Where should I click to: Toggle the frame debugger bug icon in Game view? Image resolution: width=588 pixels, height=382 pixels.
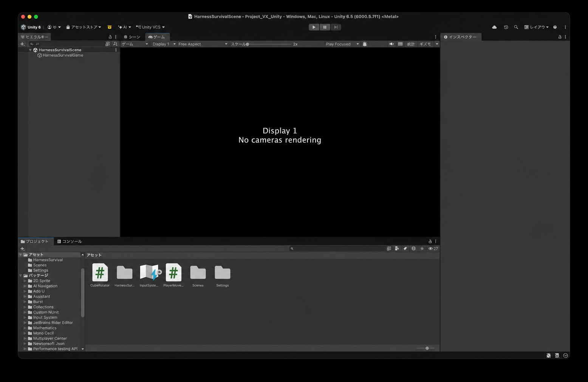(365, 44)
